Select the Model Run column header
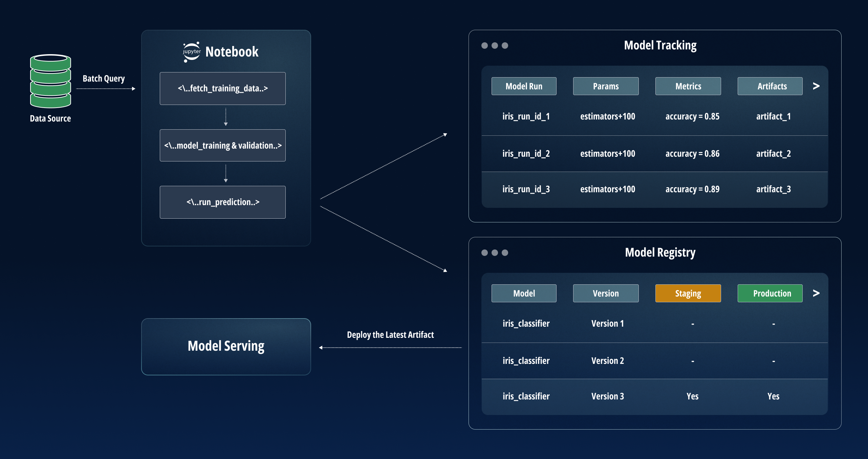This screenshot has width=868, height=459. pos(524,86)
